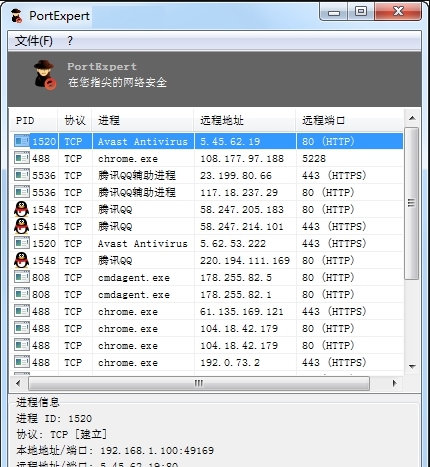Select chrome.exe in the 192.0.73.2 row

[x=128, y=362]
